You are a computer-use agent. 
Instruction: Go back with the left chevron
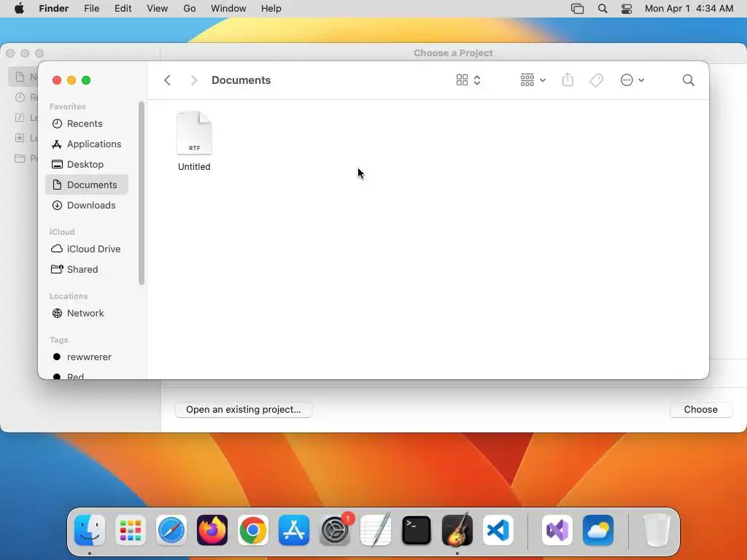(x=167, y=80)
